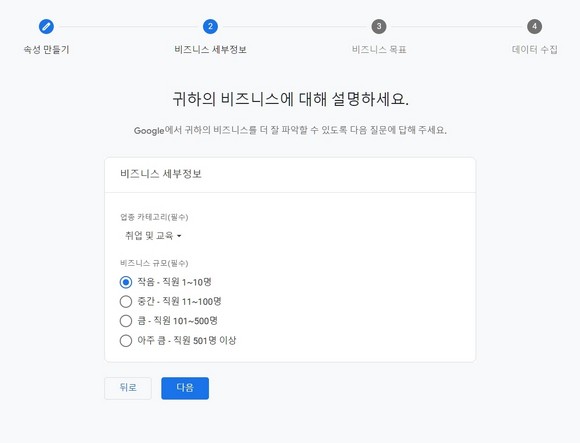Click the pencil icon for step 속성 만들기
The image size is (580, 443).
pos(46,27)
